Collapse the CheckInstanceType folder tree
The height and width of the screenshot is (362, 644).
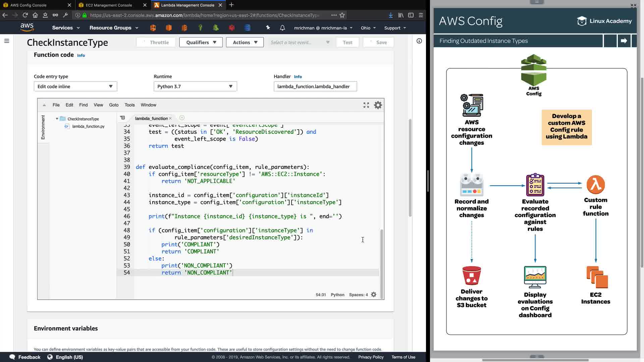coord(57,119)
